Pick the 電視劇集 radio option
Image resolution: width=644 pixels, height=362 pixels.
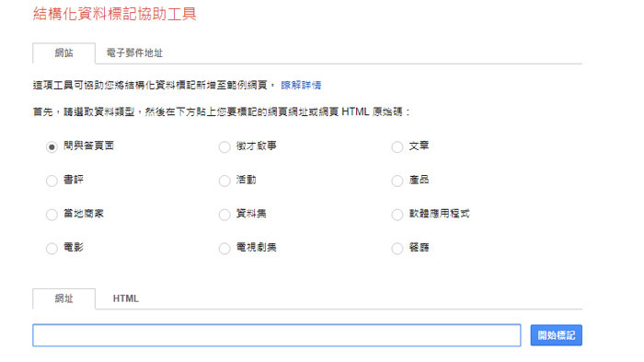tap(224, 248)
